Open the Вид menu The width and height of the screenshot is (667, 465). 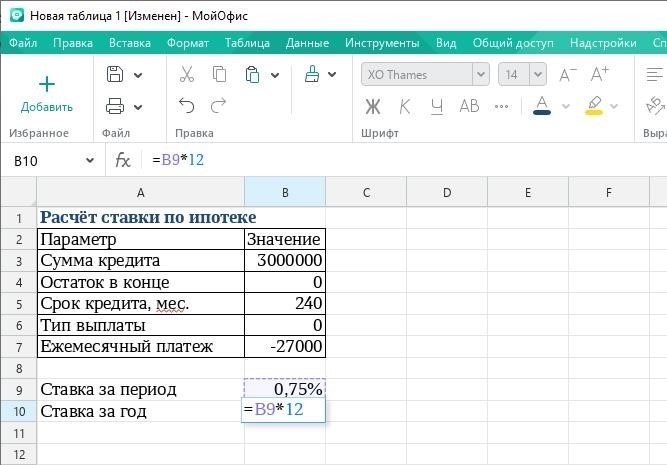coord(446,43)
